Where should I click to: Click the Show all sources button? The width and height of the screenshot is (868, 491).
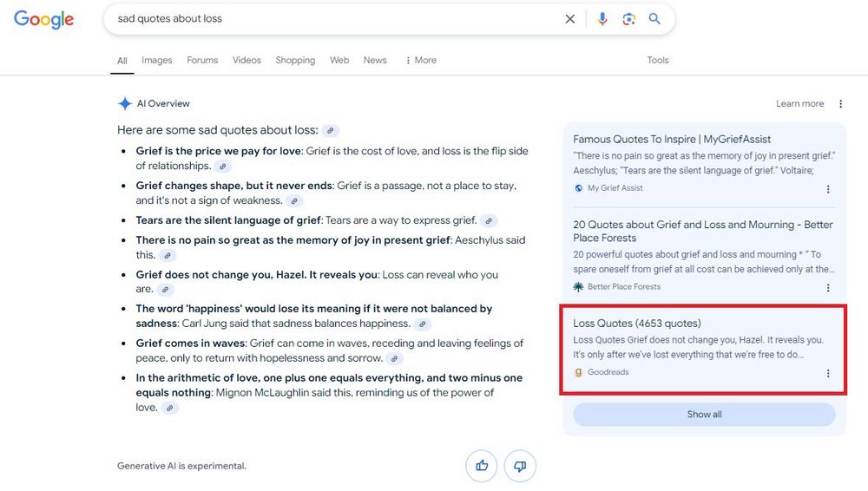click(x=704, y=414)
